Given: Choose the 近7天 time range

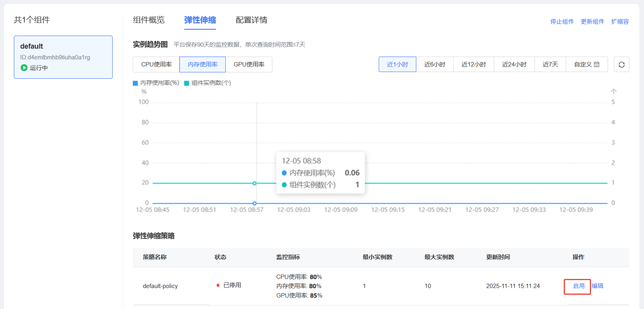Looking at the screenshot, I should [x=550, y=64].
